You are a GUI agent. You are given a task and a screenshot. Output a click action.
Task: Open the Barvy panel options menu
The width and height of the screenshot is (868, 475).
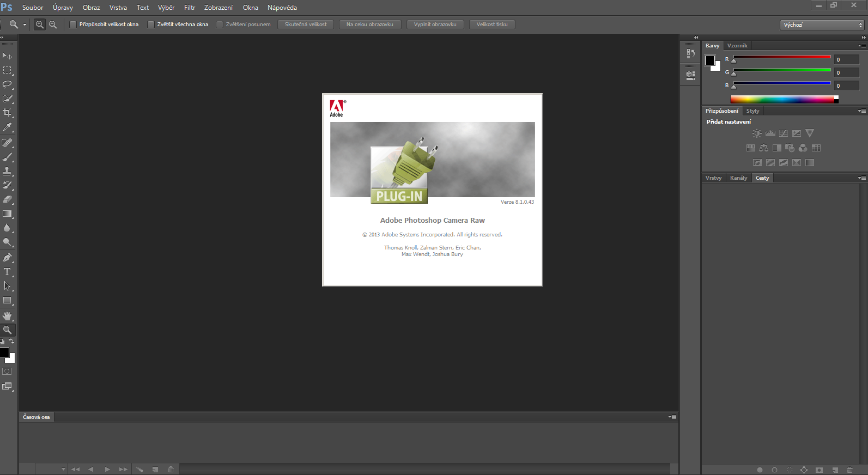[x=861, y=46]
